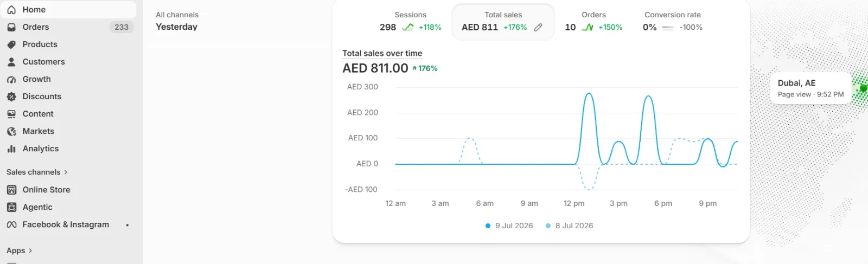Toggle the 9 Jul 2026 legend swatch
The image size is (868, 264).
pyautogui.click(x=488, y=226)
